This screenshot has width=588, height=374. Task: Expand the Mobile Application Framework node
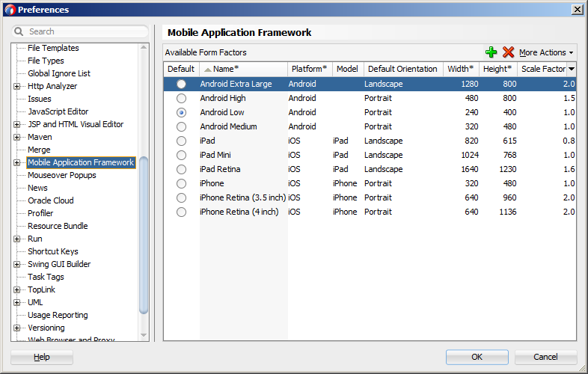tap(17, 163)
